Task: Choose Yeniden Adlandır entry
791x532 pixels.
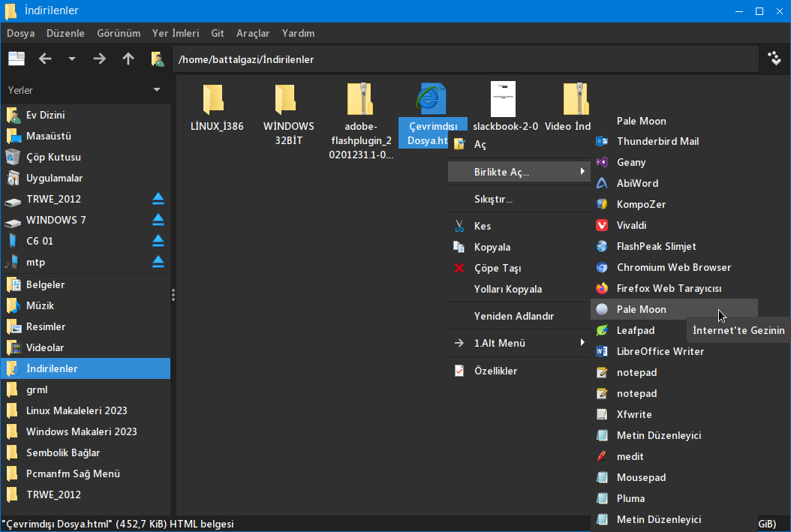Action: pos(519,316)
